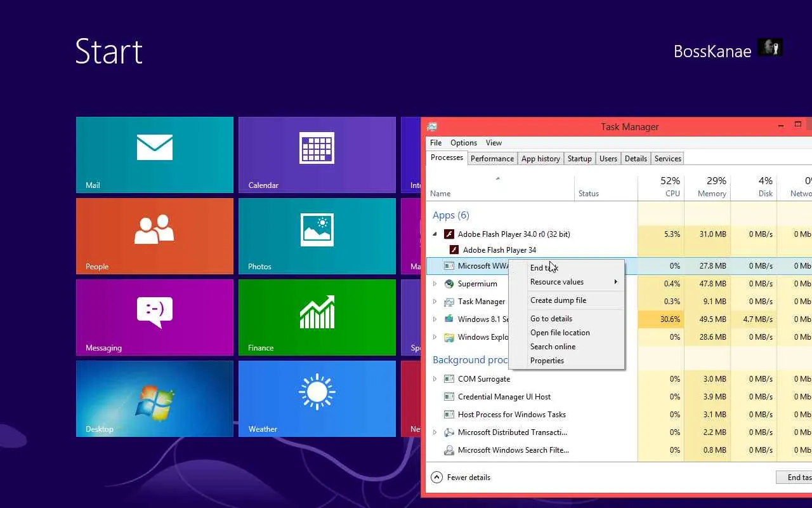Click the BossKanae account picture
This screenshot has height=508, width=812.
tap(770, 48)
